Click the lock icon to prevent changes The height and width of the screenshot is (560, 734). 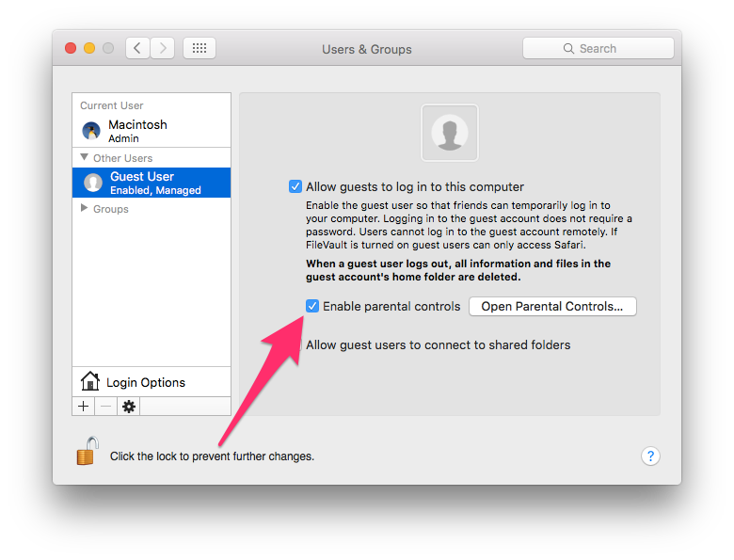tap(87, 452)
